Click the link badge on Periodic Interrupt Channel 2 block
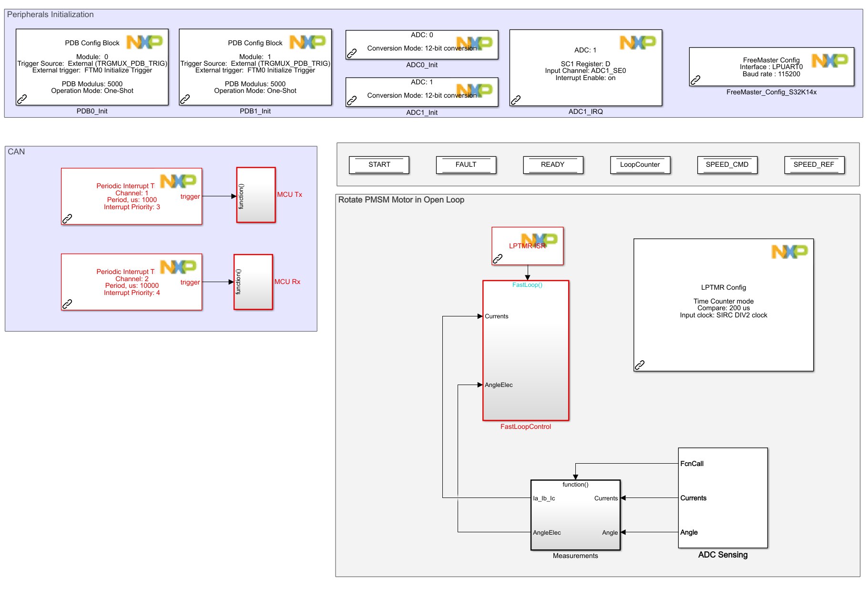 click(x=67, y=305)
